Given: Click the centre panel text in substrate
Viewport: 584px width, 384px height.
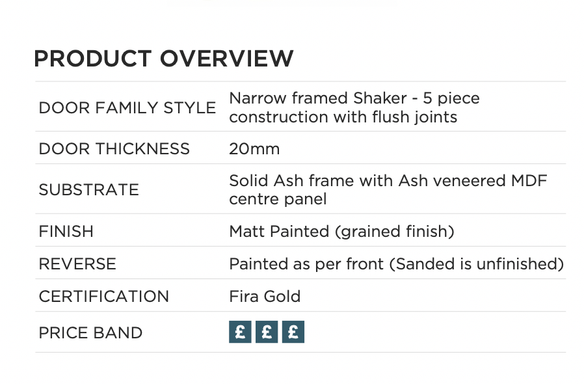Looking at the screenshot, I should 278,199.
